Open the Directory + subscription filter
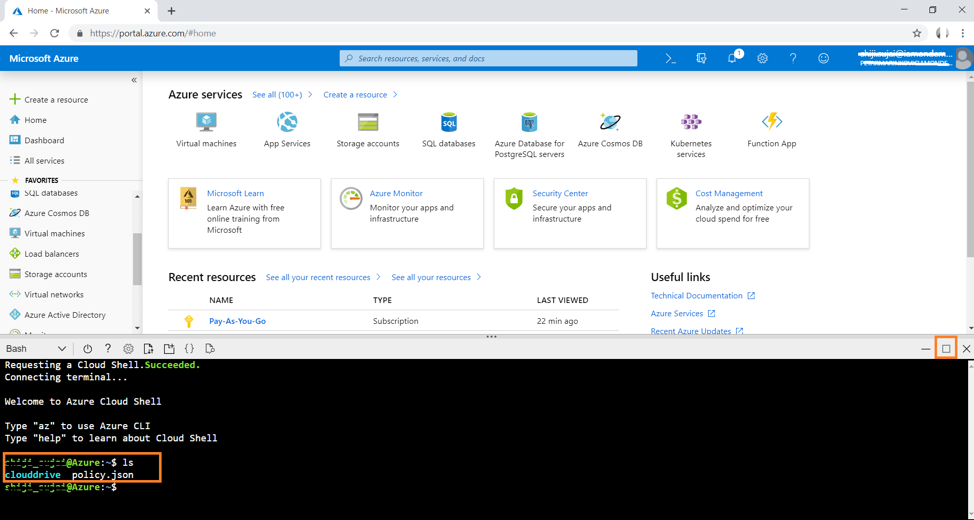Screen dimensions: 974x520 point(701,58)
